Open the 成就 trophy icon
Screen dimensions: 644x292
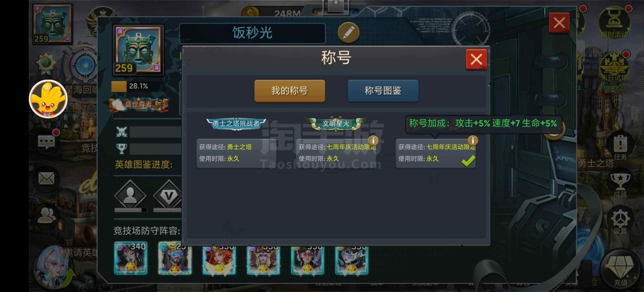(x=620, y=183)
